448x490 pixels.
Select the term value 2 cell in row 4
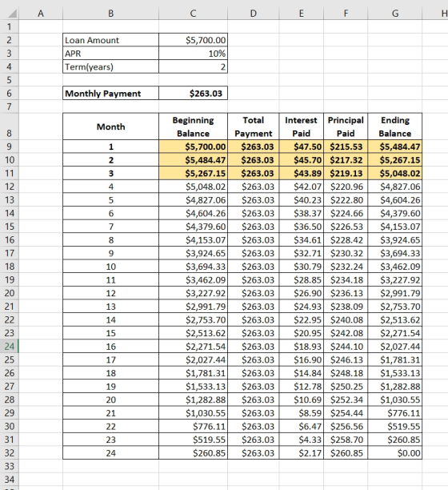click(x=193, y=67)
